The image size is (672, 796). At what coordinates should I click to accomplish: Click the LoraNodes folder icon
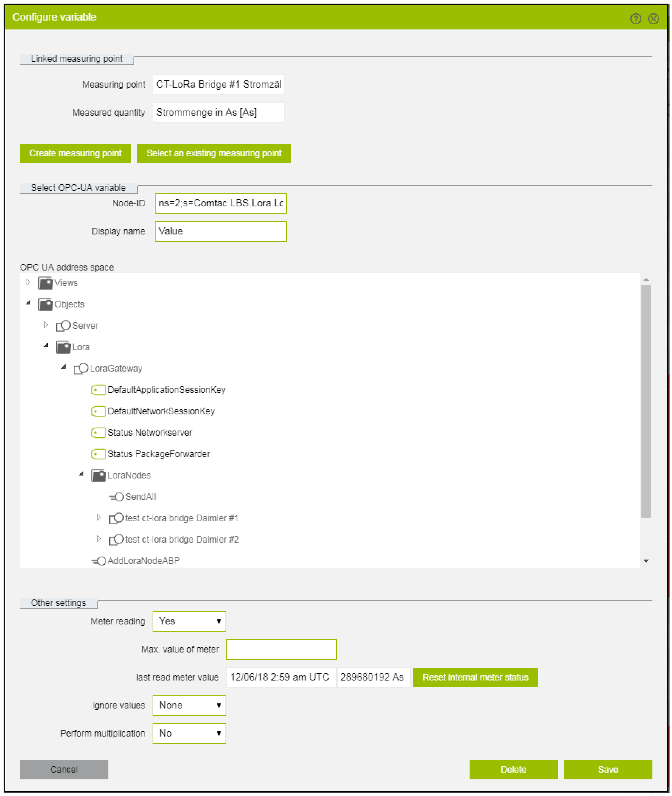98,475
